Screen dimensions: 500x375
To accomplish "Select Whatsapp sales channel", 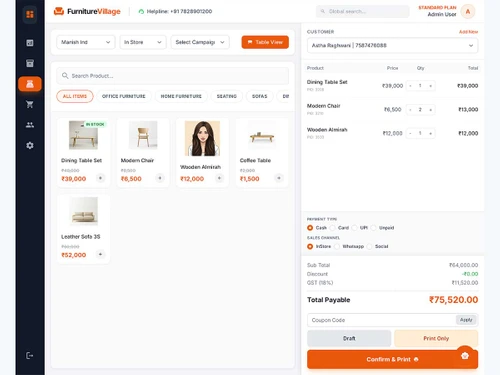I will pos(337,246).
